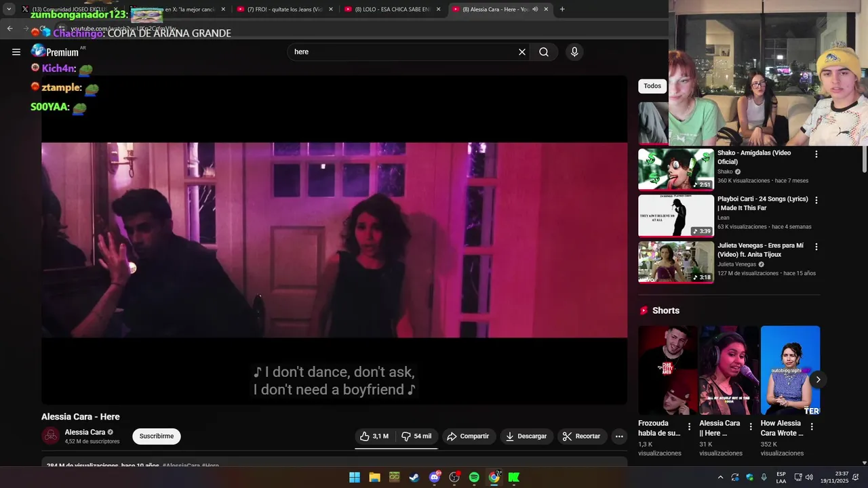Clear the search box with the X icon

pyautogui.click(x=522, y=52)
